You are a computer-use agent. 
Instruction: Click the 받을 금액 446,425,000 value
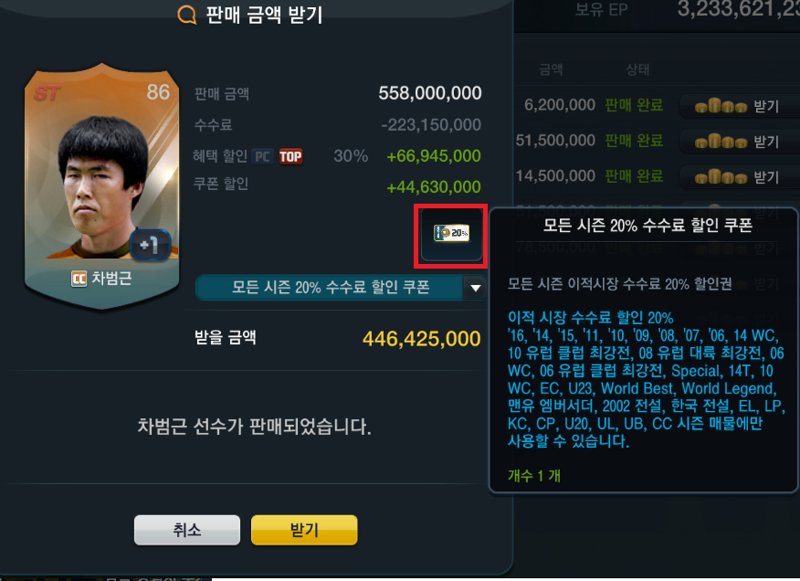click(x=421, y=339)
